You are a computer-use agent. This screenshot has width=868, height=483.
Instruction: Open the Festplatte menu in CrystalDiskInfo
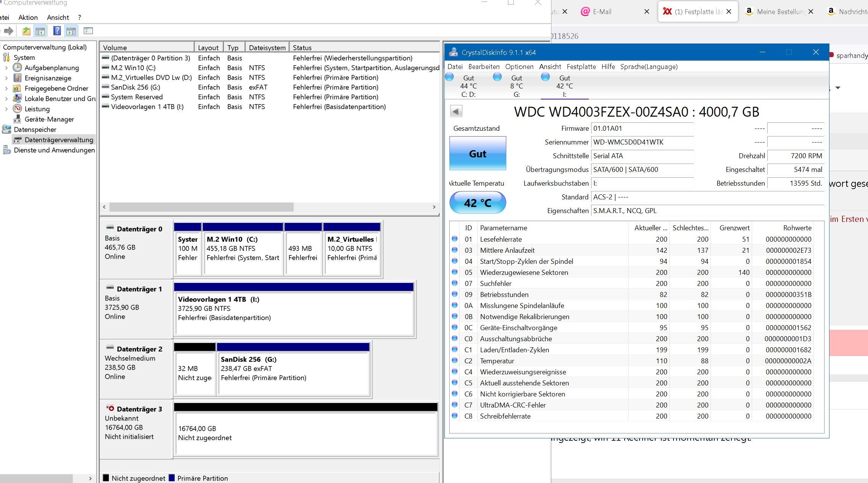click(x=581, y=67)
